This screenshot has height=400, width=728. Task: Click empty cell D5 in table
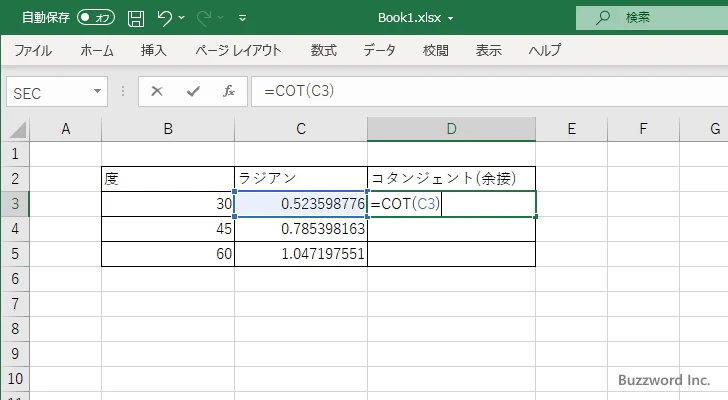click(451, 254)
